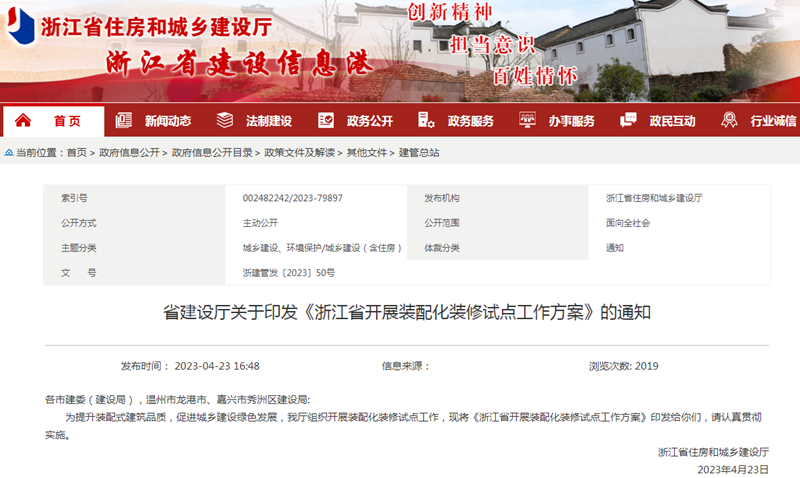Open the 政务公开 menu item
This screenshot has width=800, height=478.
click(369, 121)
